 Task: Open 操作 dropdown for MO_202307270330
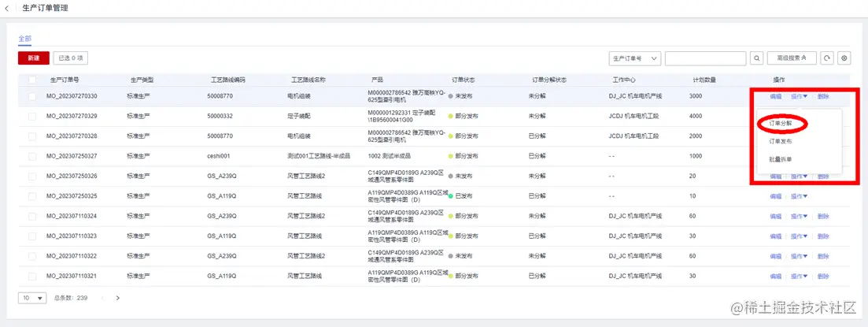pos(799,96)
